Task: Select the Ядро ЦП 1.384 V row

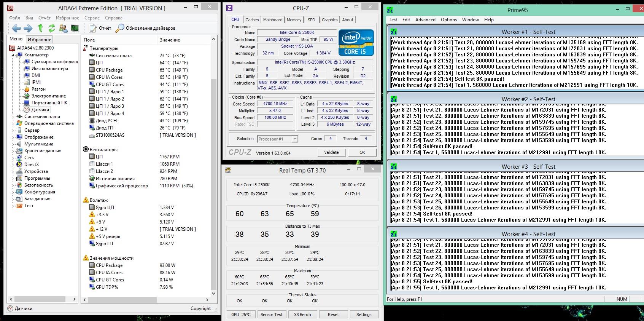Action: (146, 208)
